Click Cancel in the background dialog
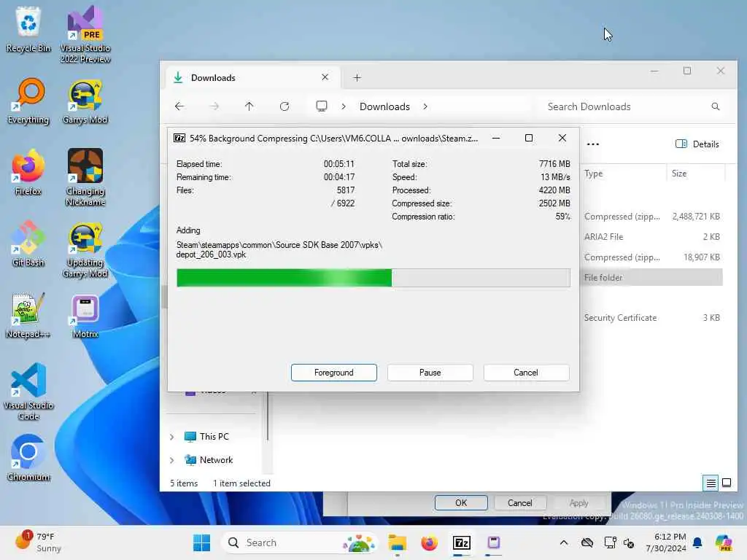 pyautogui.click(x=519, y=503)
